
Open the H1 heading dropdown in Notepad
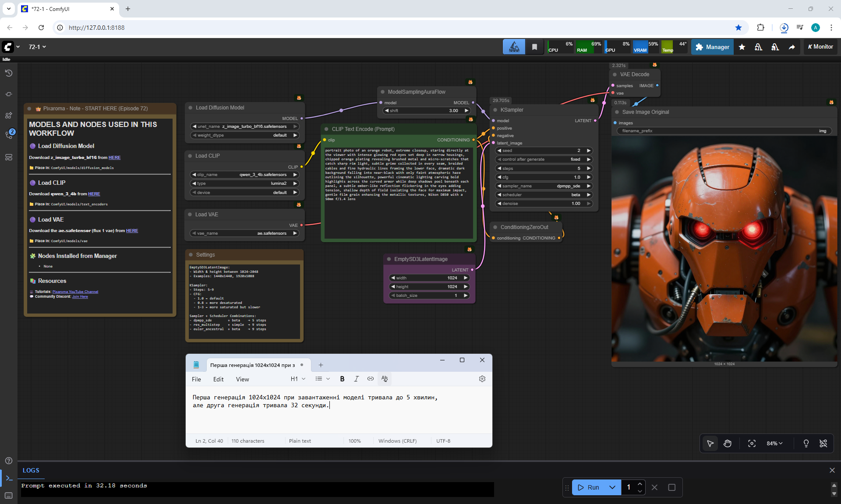point(298,379)
